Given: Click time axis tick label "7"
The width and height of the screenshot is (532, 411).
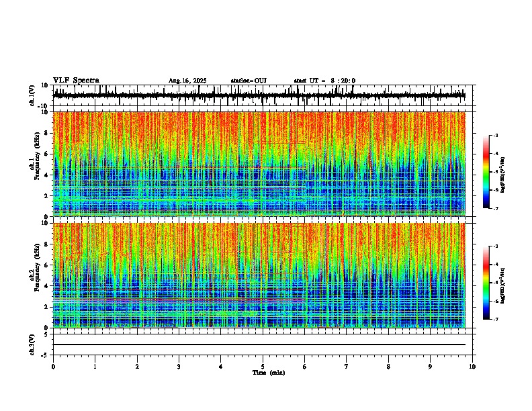Looking at the screenshot, I should click(347, 367).
